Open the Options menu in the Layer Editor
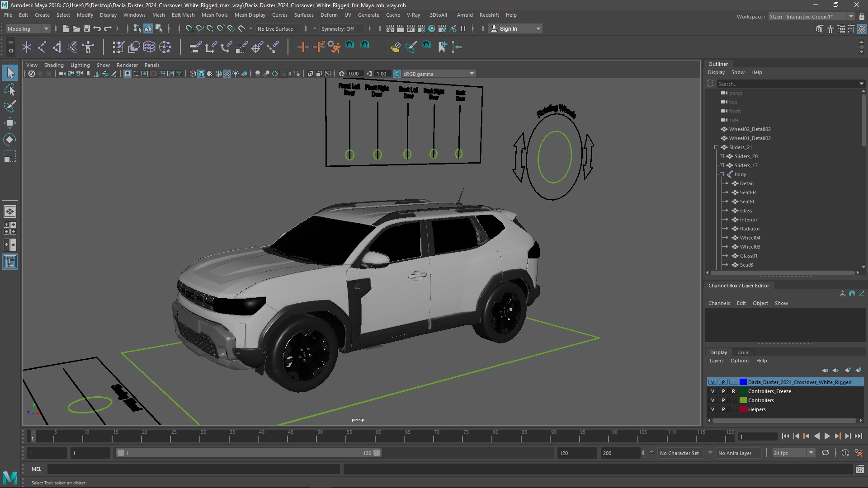Viewport: 868px width, 488px height. pos(740,361)
